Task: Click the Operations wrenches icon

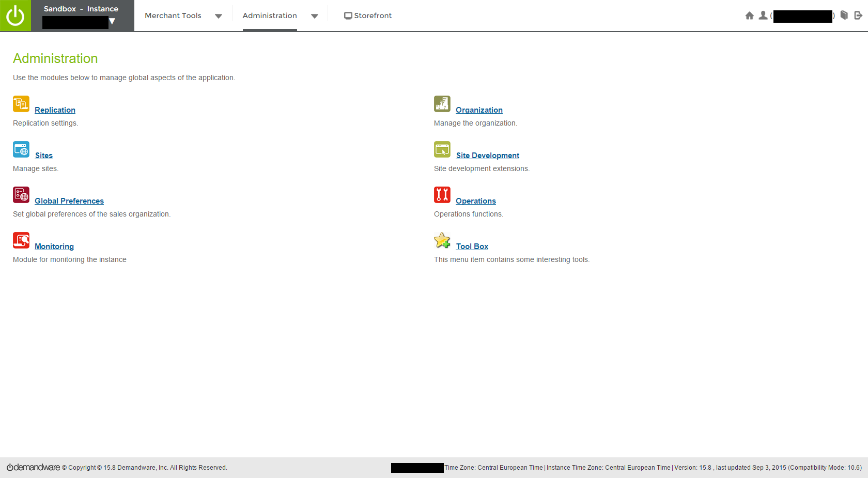Action: (x=442, y=195)
